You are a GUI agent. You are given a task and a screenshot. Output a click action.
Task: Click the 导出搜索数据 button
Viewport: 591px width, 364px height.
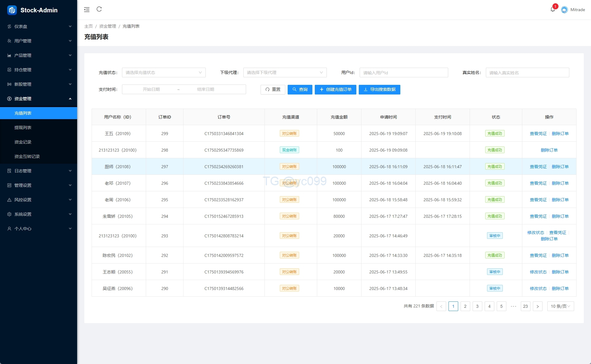point(379,89)
